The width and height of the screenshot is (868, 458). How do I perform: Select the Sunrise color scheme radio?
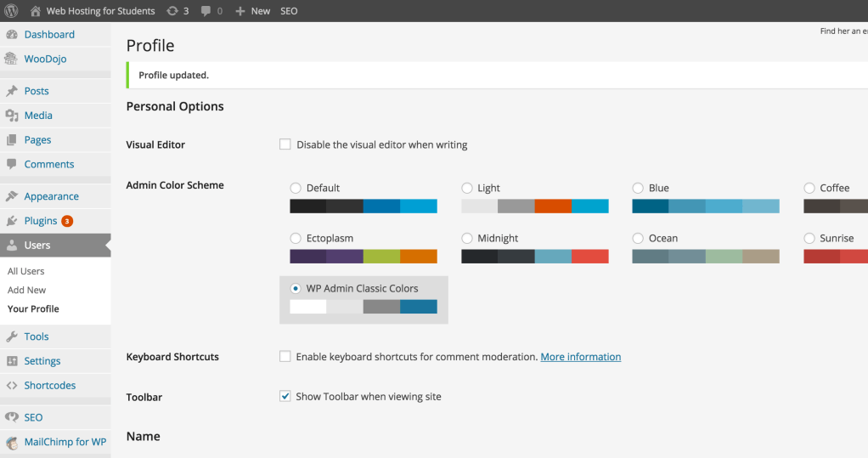pos(809,238)
